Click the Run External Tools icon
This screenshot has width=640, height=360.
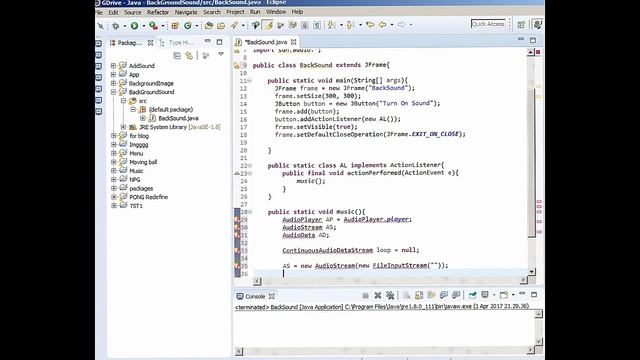tap(153, 26)
